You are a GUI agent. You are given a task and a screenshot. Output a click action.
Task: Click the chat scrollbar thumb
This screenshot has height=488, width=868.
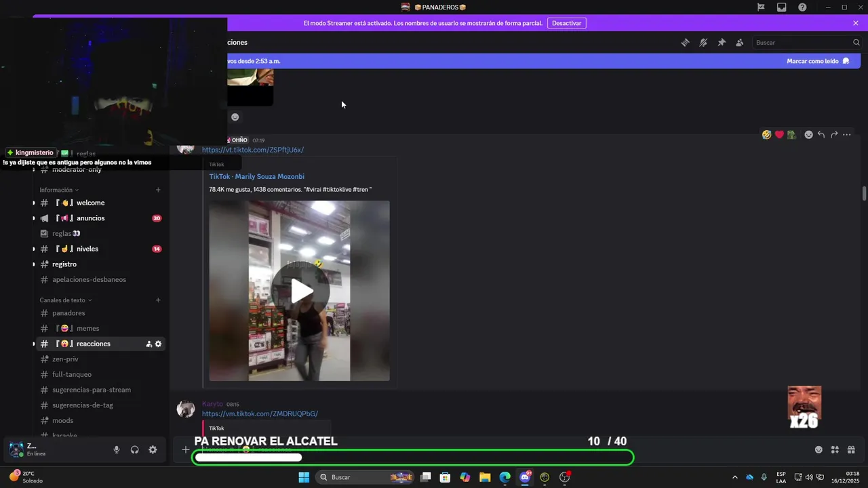tap(864, 193)
